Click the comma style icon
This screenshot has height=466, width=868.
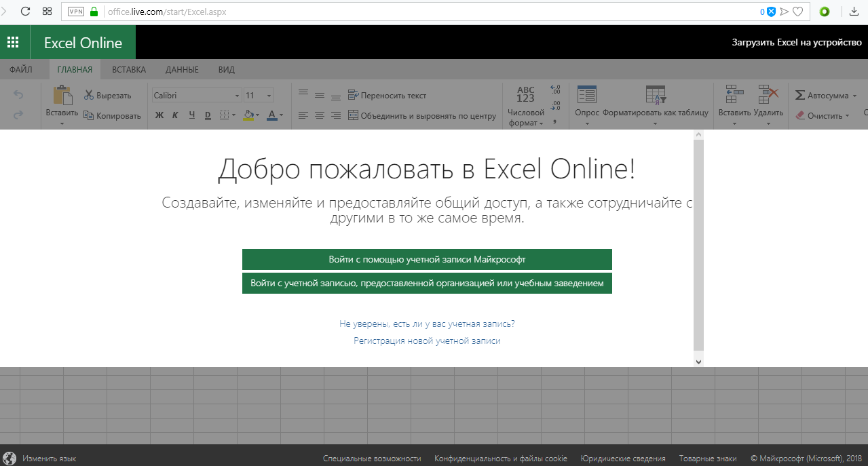click(x=554, y=121)
